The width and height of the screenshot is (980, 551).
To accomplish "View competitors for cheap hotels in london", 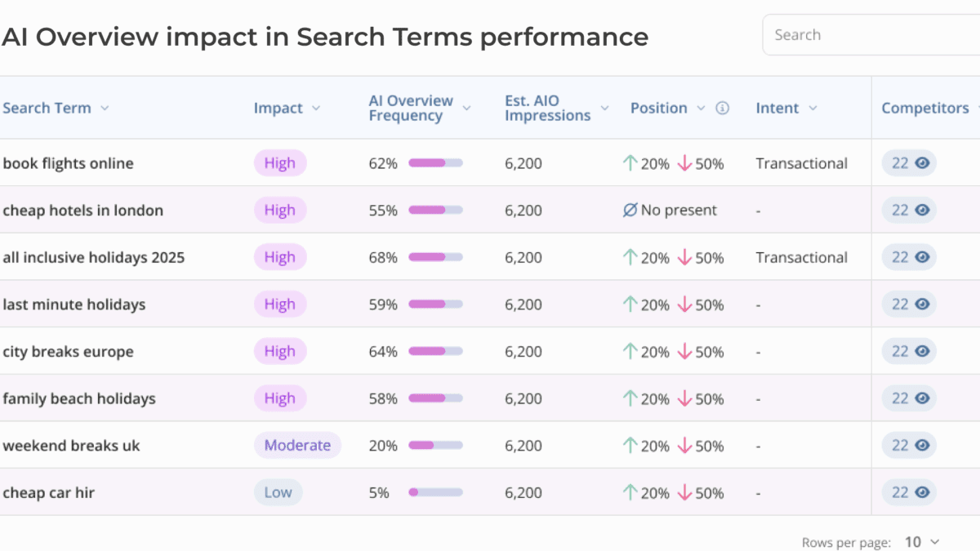I will [x=922, y=211].
